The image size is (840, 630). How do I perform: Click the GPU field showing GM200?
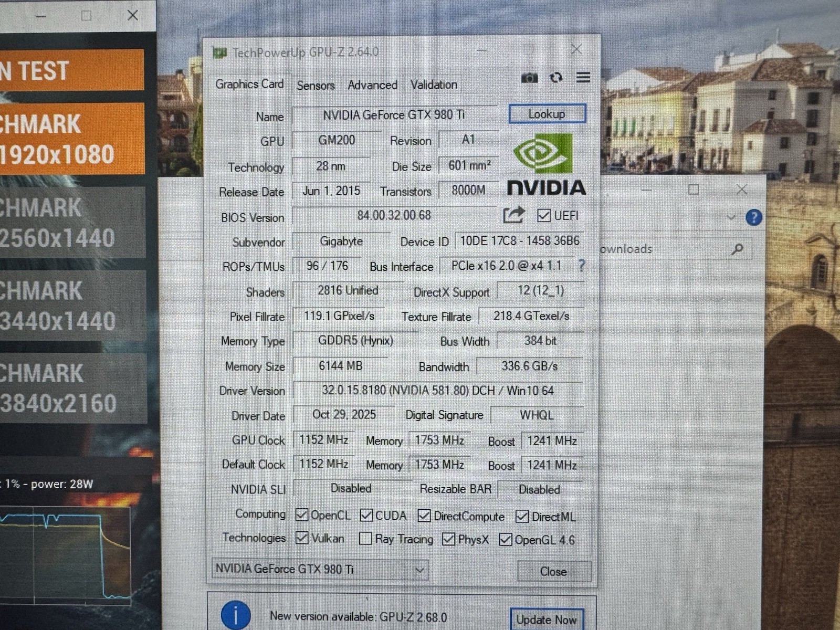pyautogui.click(x=337, y=140)
